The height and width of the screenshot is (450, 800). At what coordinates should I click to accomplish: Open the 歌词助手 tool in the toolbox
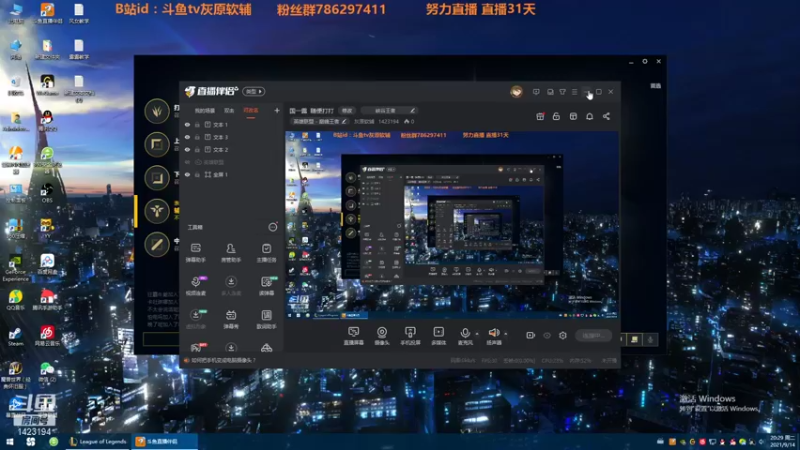266,319
